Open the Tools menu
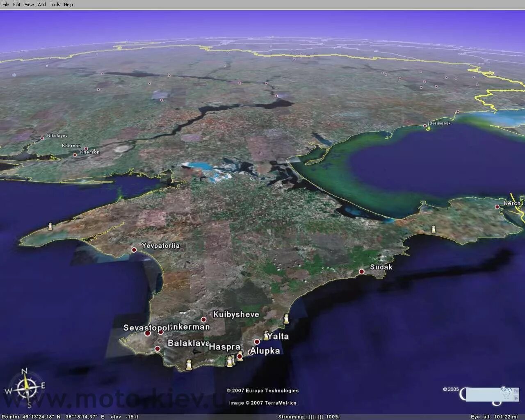This screenshot has width=525, height=420. (x=55, y=5)
